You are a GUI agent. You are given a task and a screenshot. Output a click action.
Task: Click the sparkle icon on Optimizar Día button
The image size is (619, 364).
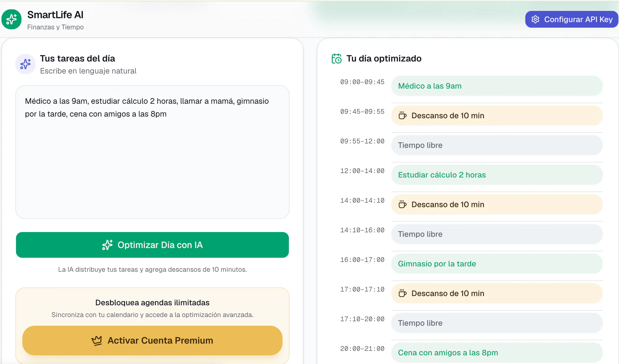pyautogui.click(x=107, y=245)
